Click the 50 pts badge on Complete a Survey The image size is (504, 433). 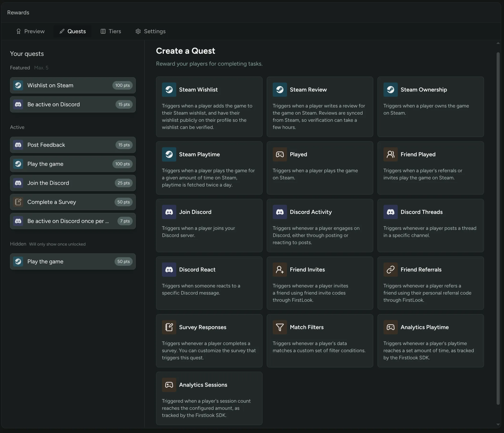point(123,202)
